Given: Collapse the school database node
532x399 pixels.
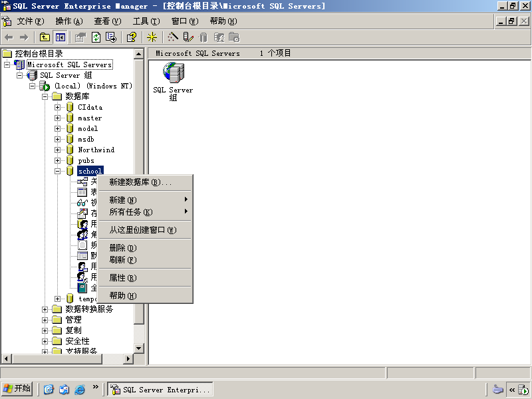Looking at the screenshot, I should coord(58,172).
